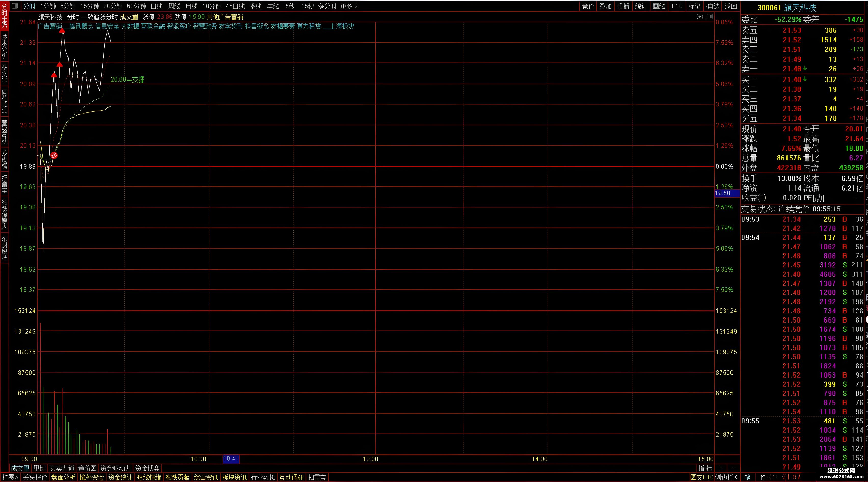The image size is (868, 482).
Task: Click the minus icon next to 指标
Action: point(733,468)
